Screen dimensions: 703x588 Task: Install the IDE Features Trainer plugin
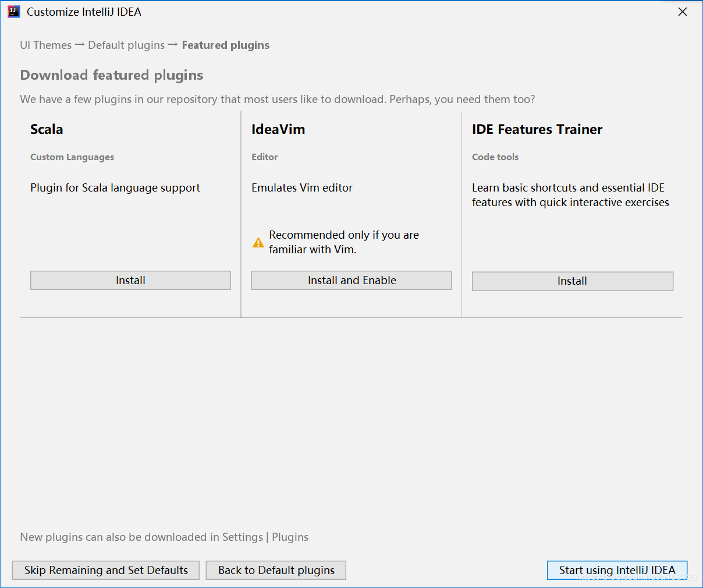click(572, 281)
